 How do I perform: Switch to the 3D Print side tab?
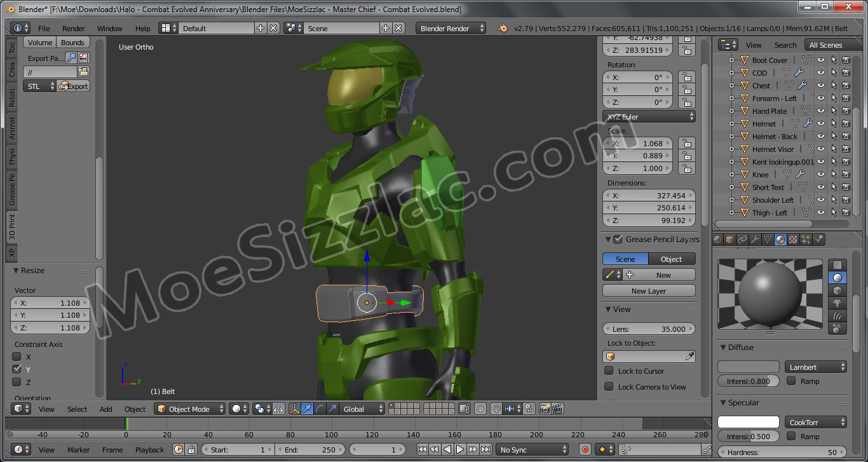pos(12,227)
